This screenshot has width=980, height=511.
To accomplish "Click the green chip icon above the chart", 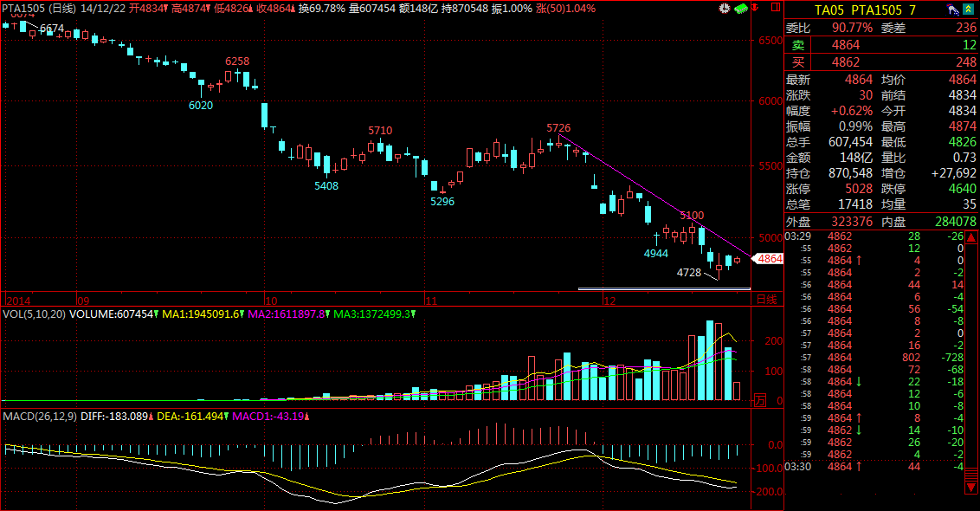I will pos(740,8).
